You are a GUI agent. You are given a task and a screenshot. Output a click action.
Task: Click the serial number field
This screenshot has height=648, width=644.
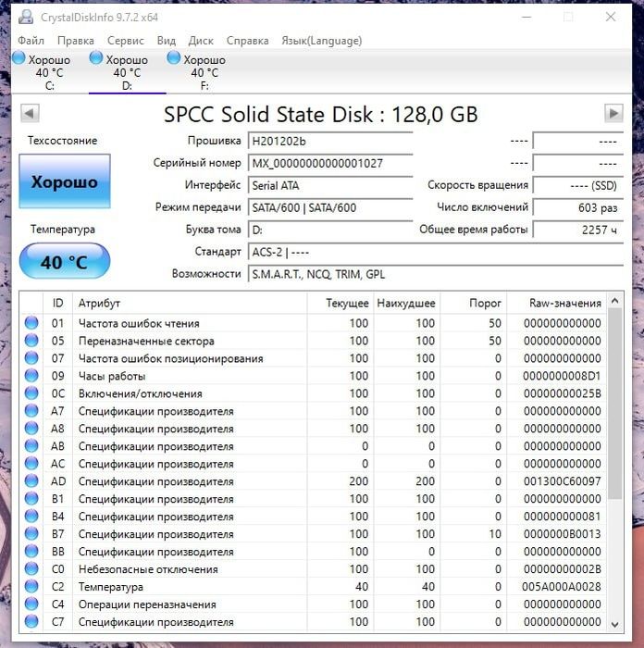pyautogui.click(x=330, y=163)
